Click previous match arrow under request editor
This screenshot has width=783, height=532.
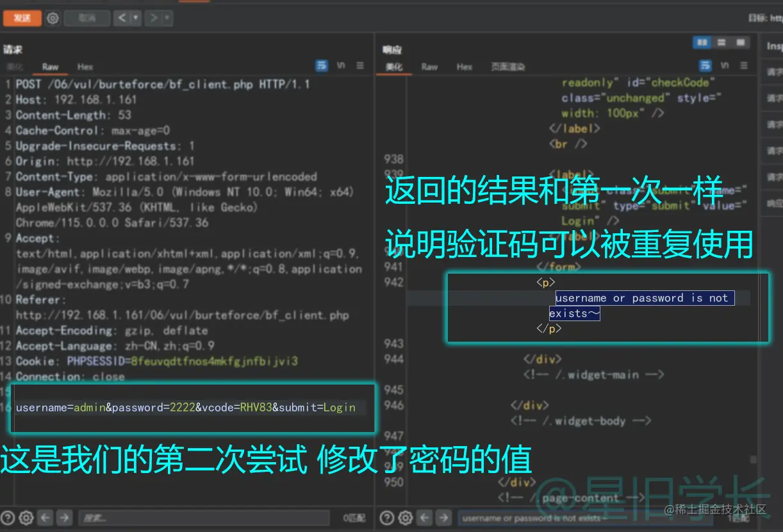[x=45, y=518]
